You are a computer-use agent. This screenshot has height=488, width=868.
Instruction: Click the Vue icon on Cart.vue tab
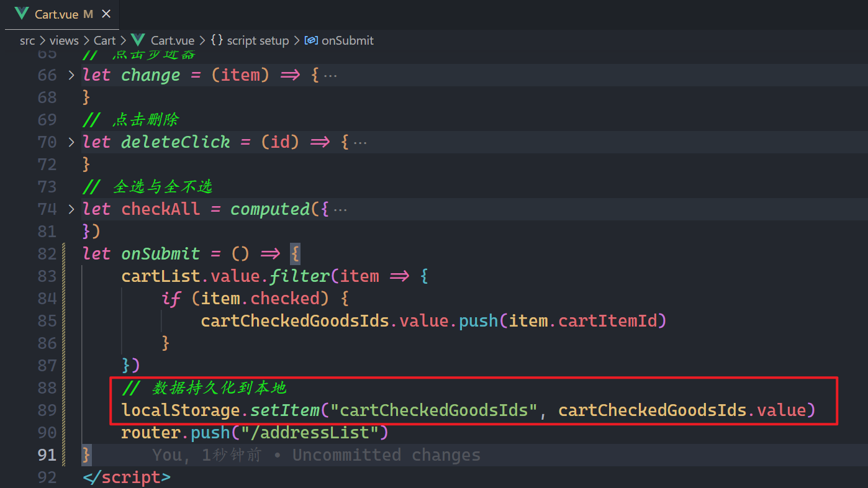22,14
